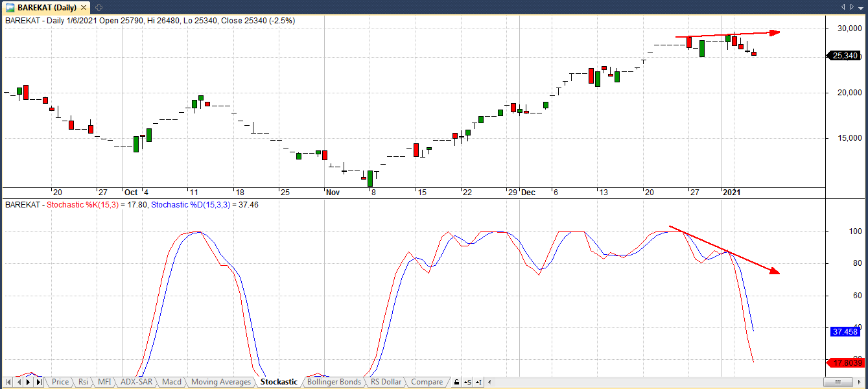This screenshot has width=868, height=389.
Task: Open the Macd sheet tab
Action: point(172,383)
